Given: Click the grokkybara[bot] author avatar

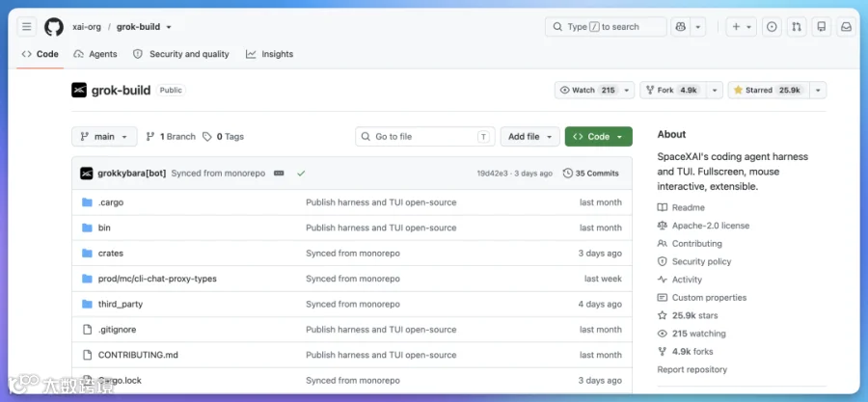Looking at the screenshot, I should point(87,174).
